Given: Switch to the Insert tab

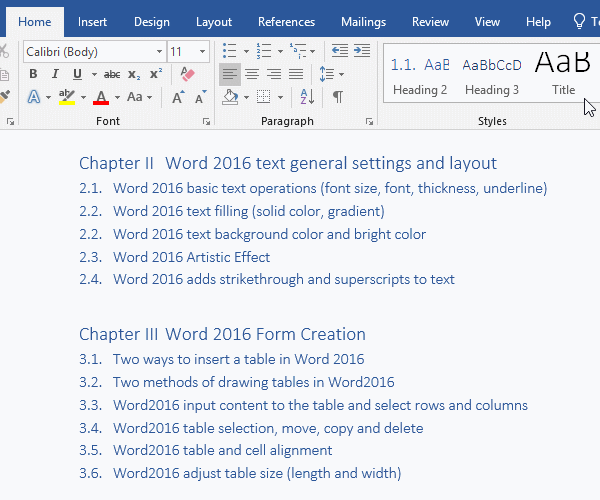Looking at the screenshot, I should [x=92, y=22].
